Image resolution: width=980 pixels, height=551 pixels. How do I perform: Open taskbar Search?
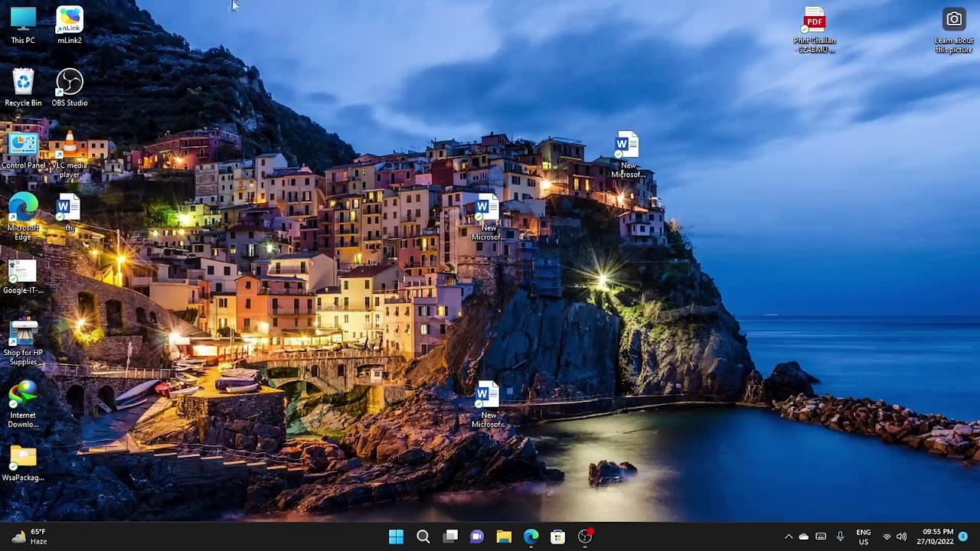click(x=423, y=536)
